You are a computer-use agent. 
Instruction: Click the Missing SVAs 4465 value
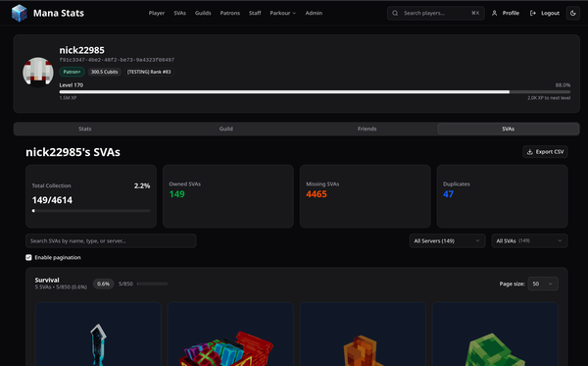pos(317,194)
